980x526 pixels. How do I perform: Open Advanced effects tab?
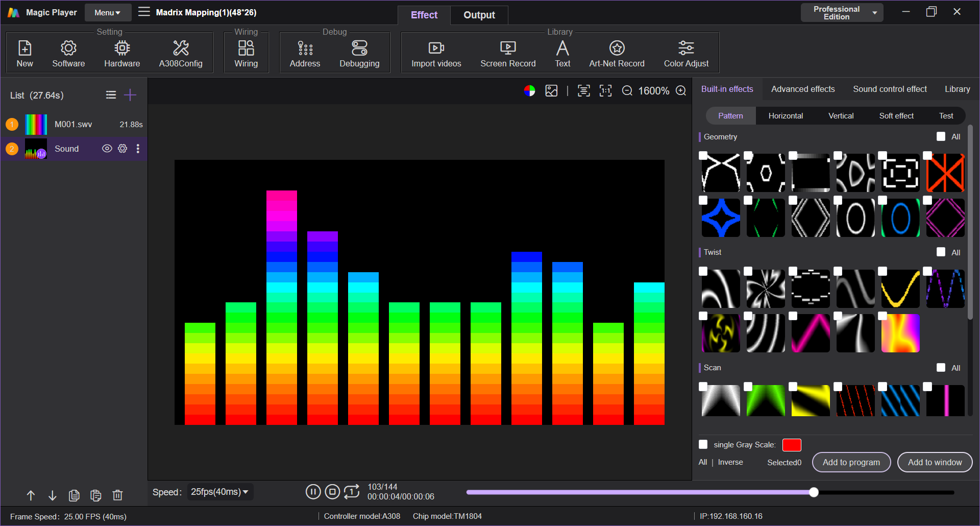pos(803,89)
